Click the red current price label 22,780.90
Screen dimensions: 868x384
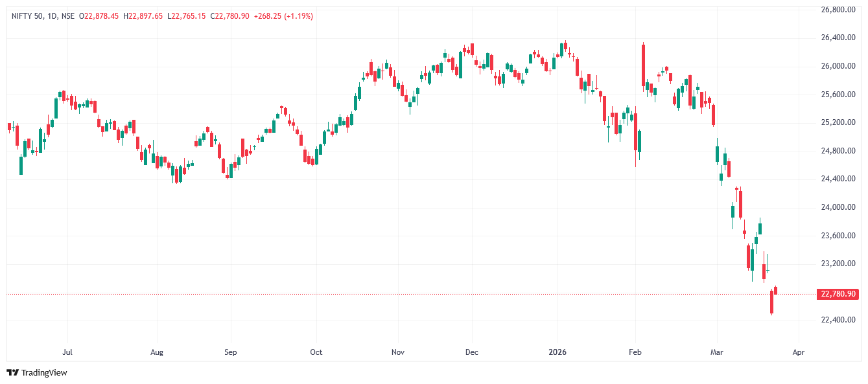(x=839, y=294)
